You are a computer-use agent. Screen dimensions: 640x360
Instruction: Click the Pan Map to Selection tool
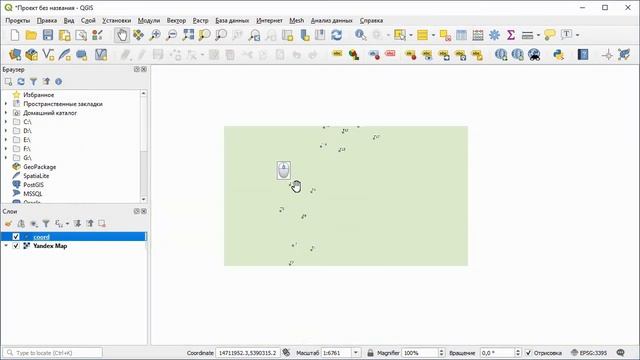(138, 35)
